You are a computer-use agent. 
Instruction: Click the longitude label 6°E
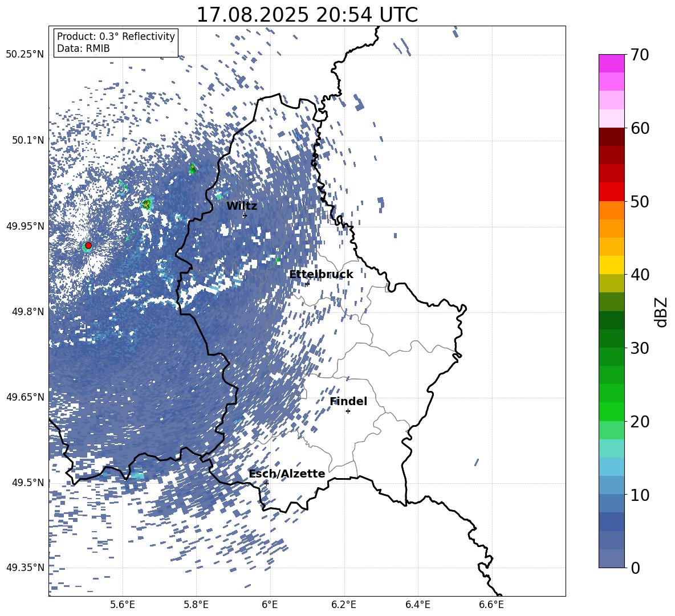[x=270, y=605]
